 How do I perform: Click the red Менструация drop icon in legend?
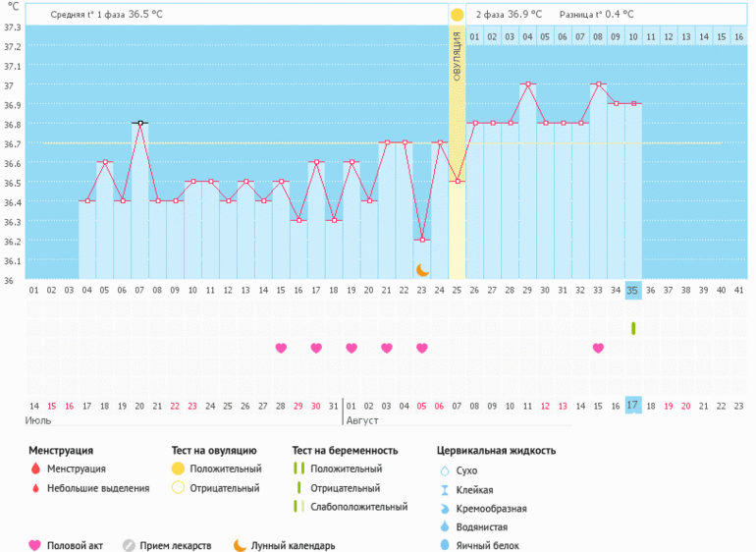click(x=36, y=469)
